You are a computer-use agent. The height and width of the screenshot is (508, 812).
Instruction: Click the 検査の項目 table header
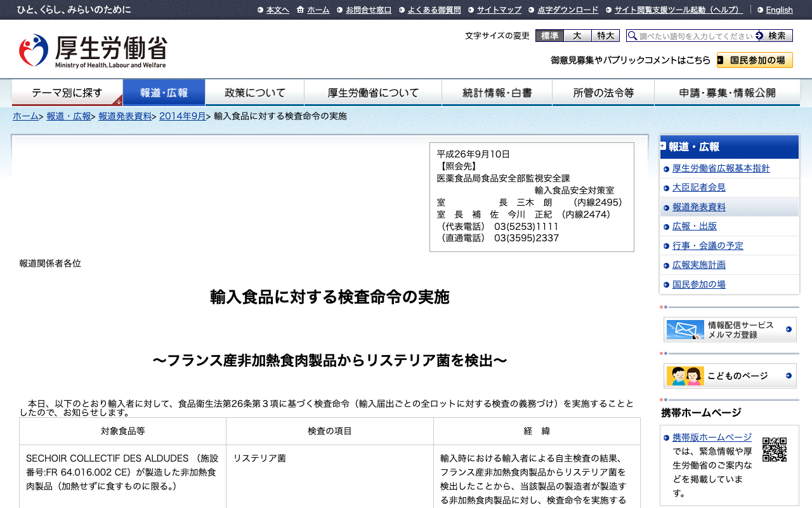[x=330, y=431]
